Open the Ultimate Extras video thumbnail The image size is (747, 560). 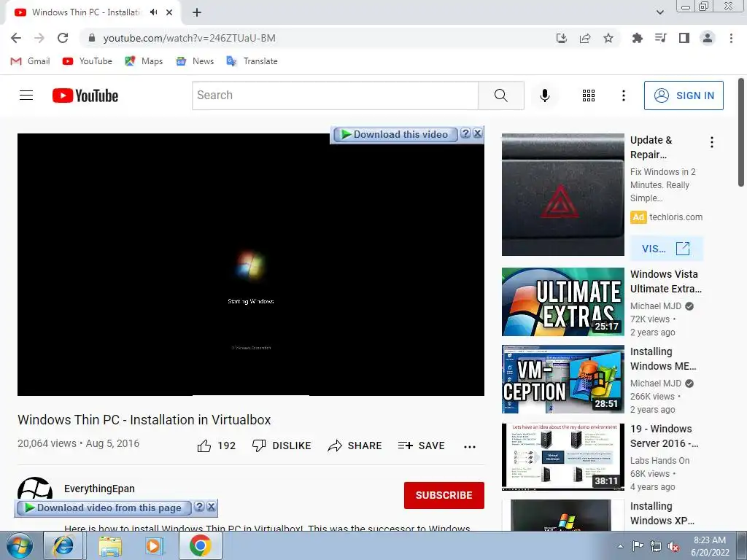(562, 302)
